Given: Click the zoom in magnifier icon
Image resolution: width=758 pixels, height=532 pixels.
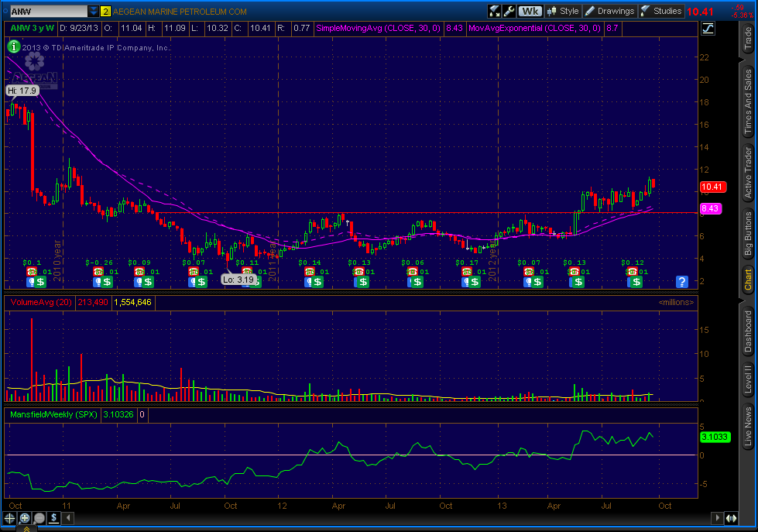Looking at the screenshot, I should tap(25, 518).
